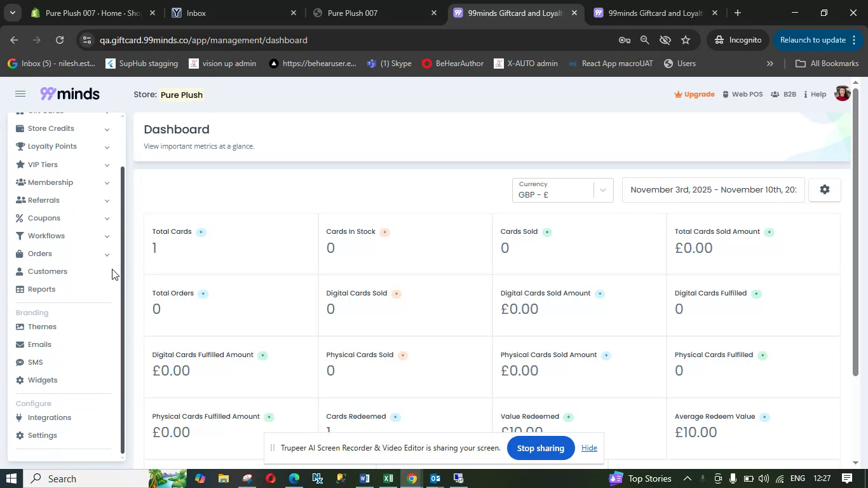Hide the screen sharing bar
This screenshot has width=868, height=488.
click(x=589, y=448)
